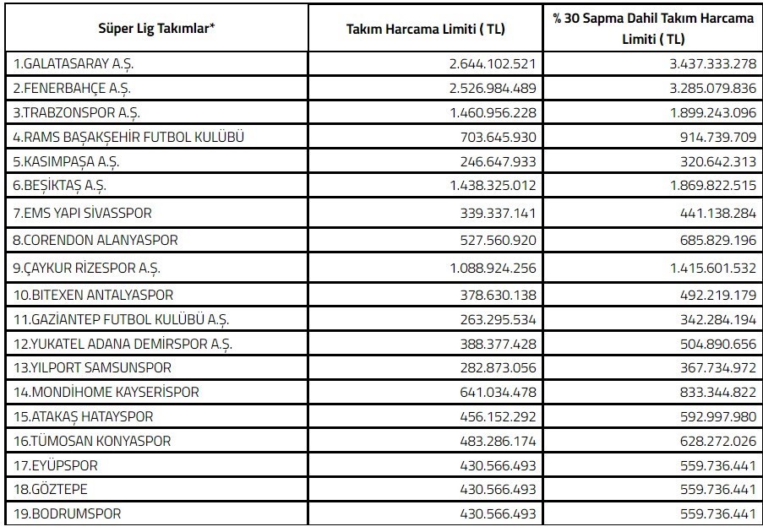Select the Galatasaray A.Ş. team cell
Viewport: 763px width, 532px height.
click(74, 64)
